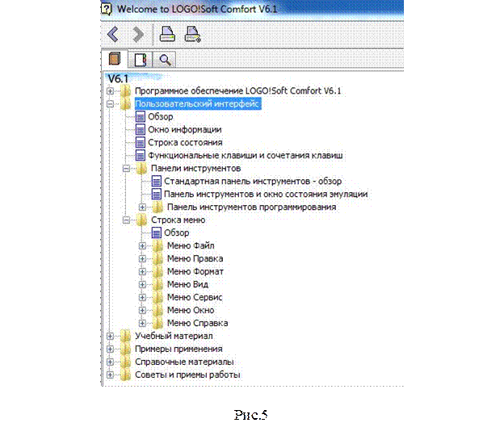This screenshot has width=504, height=427.
Task: Open Окно информации topic
Action: click(184, 129)
